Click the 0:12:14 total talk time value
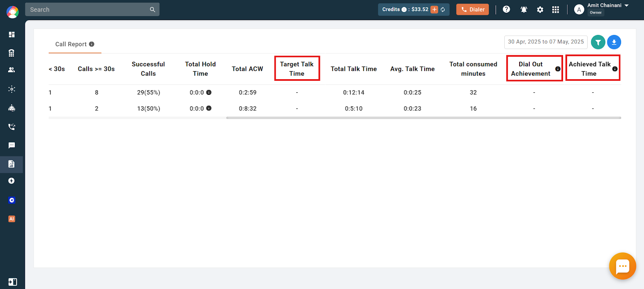The width and height of the screenshot is (644, 289). [354, 92]
